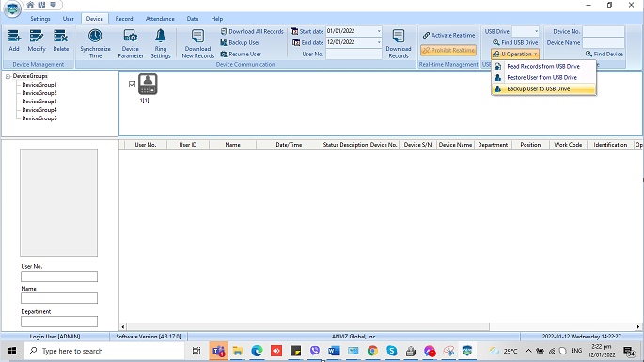Viewport: 644px width, 362px height.
Task: Click the Department column header
Action: (493, 145)
